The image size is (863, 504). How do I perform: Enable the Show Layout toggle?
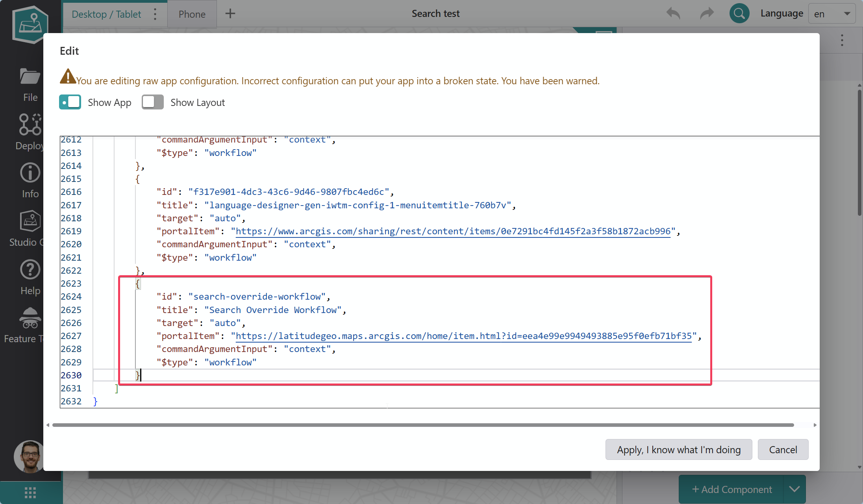[x=153, y=102]
